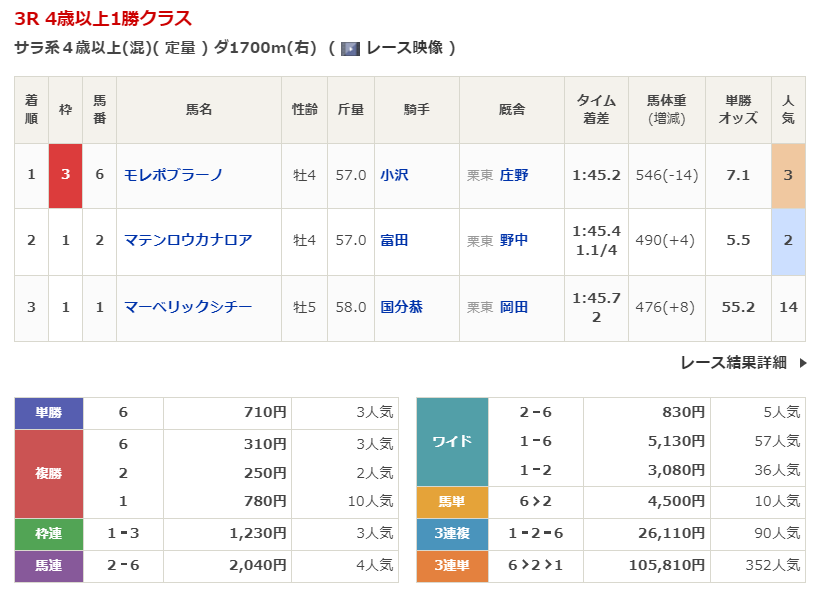Click the 馬名 column header
Image resolution: width=821 pixels, height=593 pixels.
[x=198, y=110]
